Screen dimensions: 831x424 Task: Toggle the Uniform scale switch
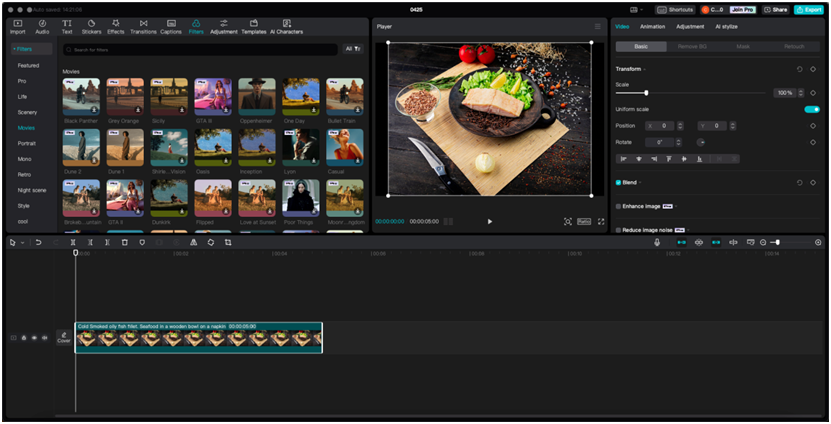(x=811, y=109)
